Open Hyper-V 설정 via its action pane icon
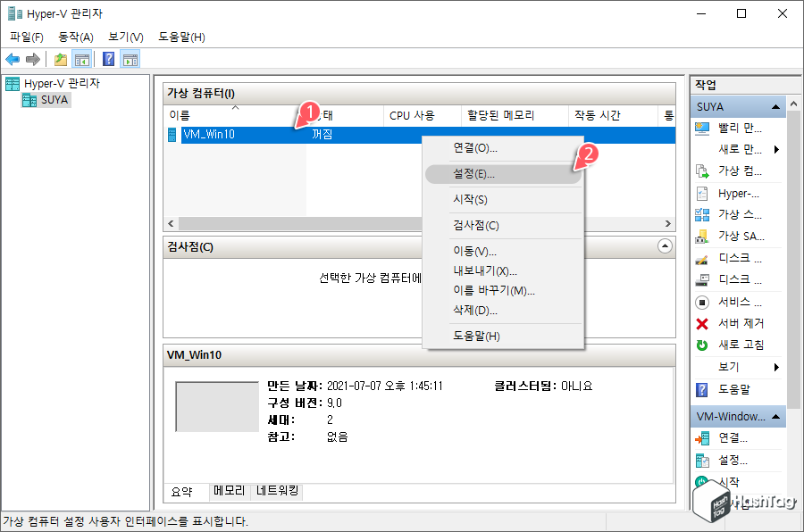The width and height of the screenshot is (804, 532). [x=703, y=193]
